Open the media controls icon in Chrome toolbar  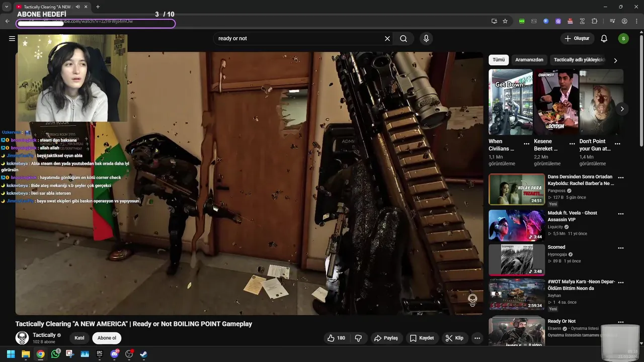click(612, 21)
